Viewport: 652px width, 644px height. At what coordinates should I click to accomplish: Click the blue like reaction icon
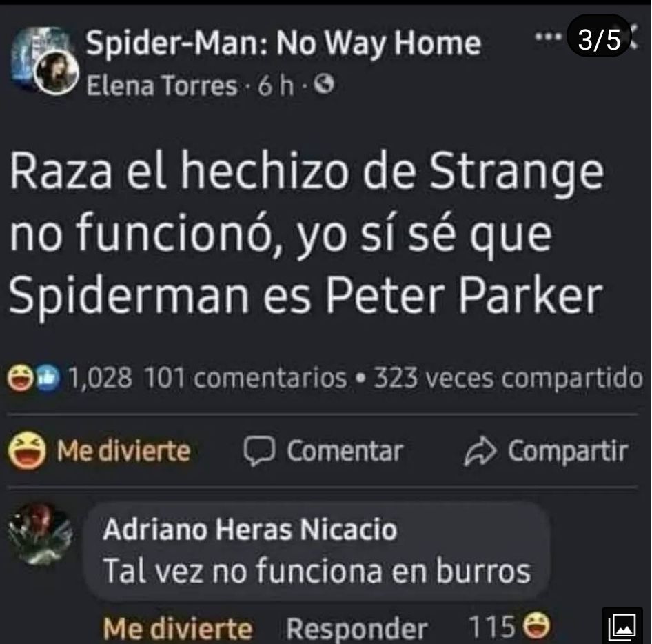tap(47, 378)
